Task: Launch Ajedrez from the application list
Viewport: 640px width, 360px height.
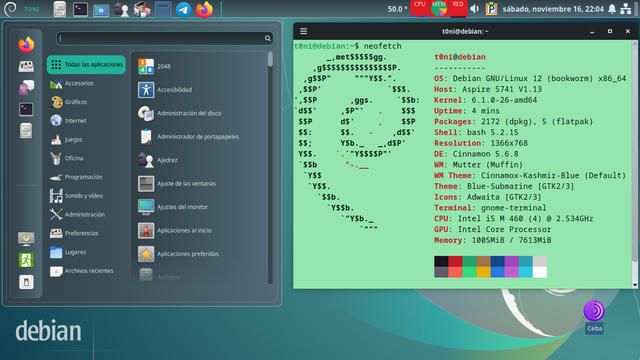Action: [x=200, y=160]
